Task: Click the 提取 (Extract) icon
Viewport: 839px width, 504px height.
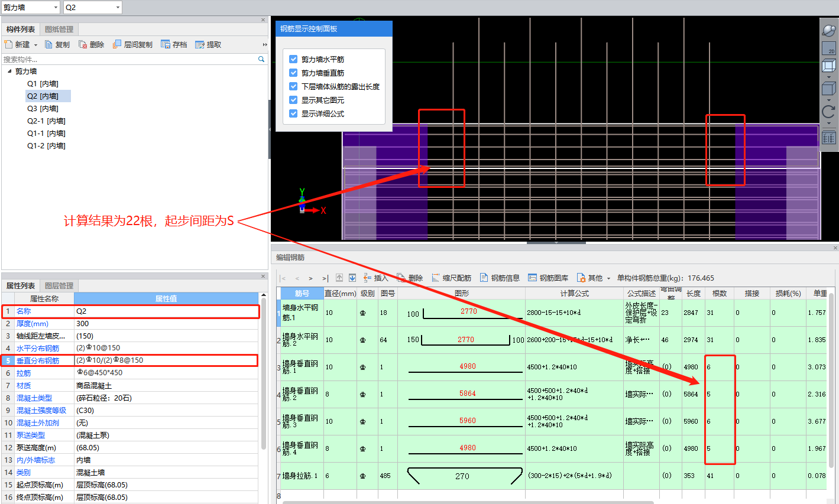Action: [200, 44]
